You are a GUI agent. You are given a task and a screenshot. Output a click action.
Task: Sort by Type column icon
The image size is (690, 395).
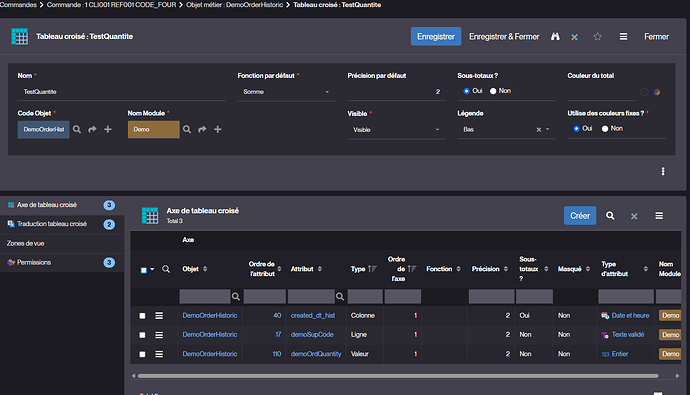coord(372,269)
